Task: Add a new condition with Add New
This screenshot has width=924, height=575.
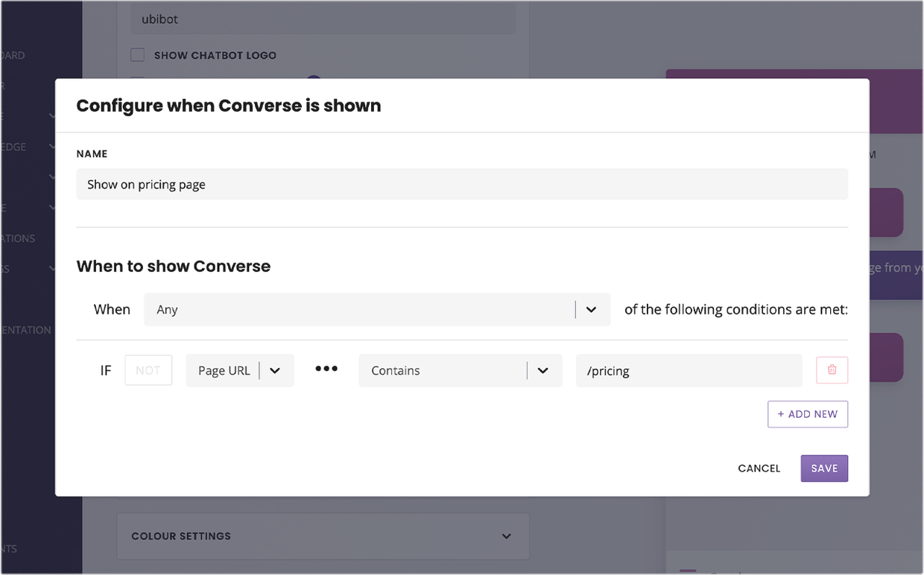Action: click(808, 414)
